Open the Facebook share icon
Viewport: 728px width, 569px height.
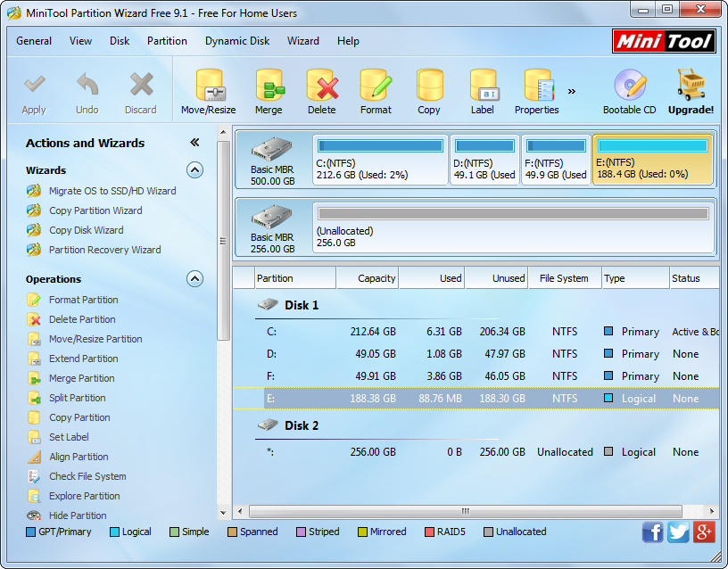point(652,532)
